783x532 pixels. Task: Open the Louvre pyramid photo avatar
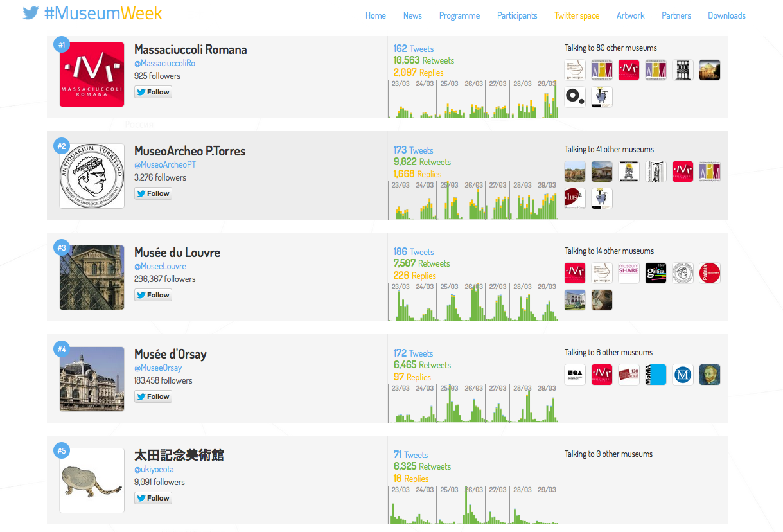(92, 278)
